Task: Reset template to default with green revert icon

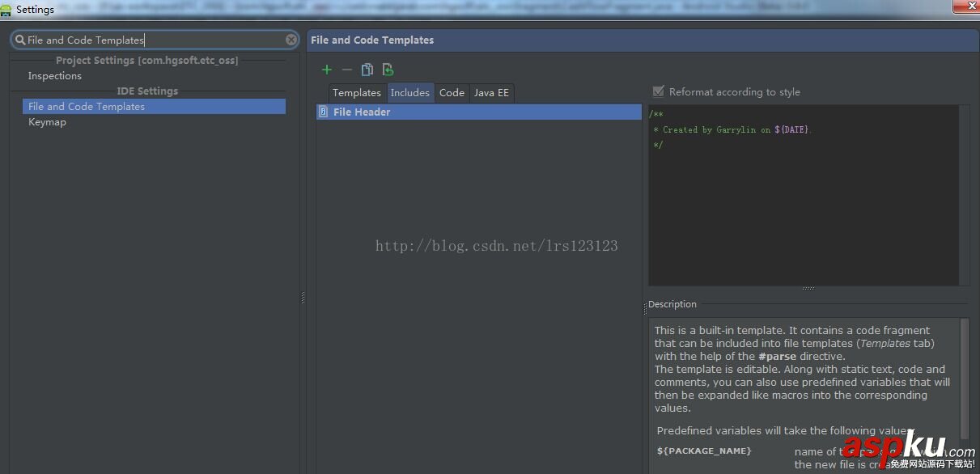Action: click(388, 70)
